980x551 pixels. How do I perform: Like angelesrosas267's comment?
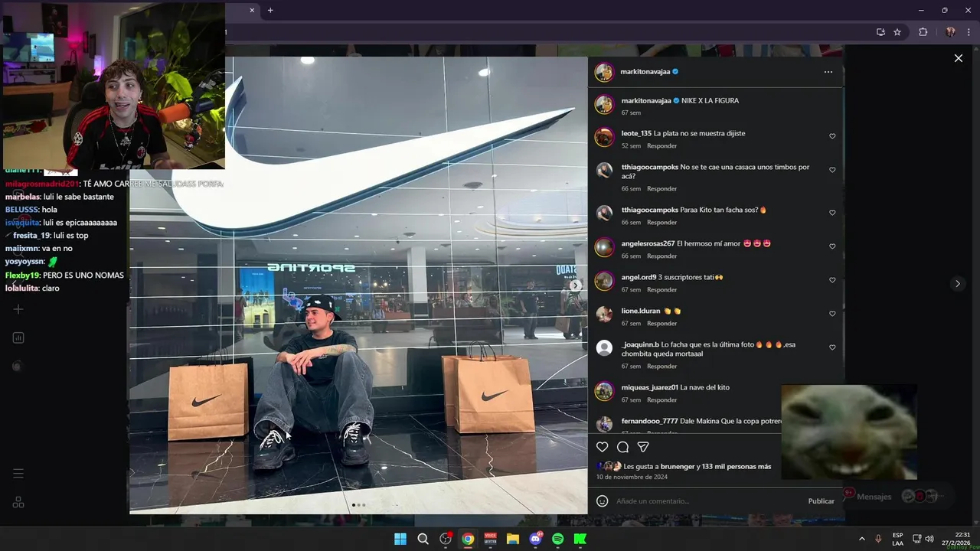click(x=832, y=246)
